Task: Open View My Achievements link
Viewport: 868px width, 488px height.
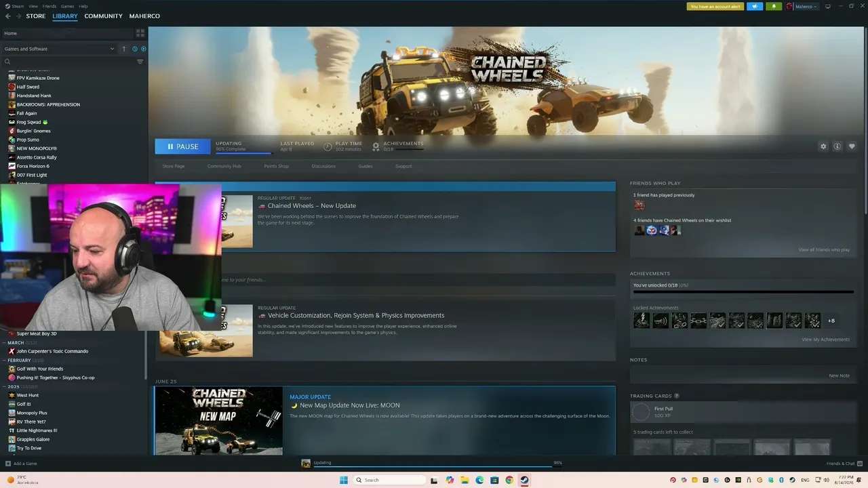Action: coord(825,340)
